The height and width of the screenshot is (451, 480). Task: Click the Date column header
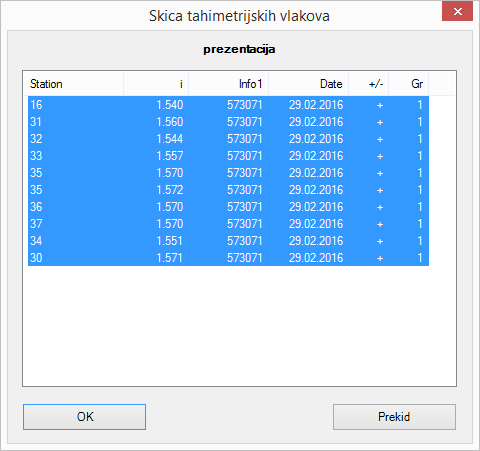[x=309, y=84]
